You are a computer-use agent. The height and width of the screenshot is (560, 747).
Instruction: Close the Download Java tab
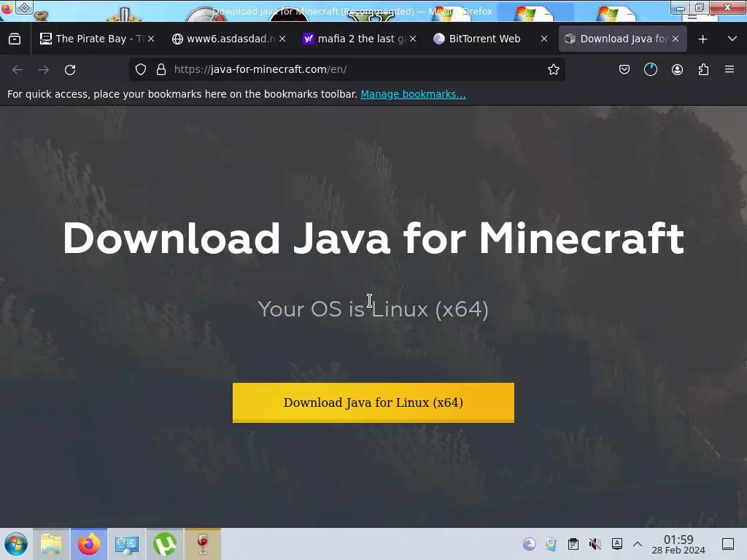point(676,39)
